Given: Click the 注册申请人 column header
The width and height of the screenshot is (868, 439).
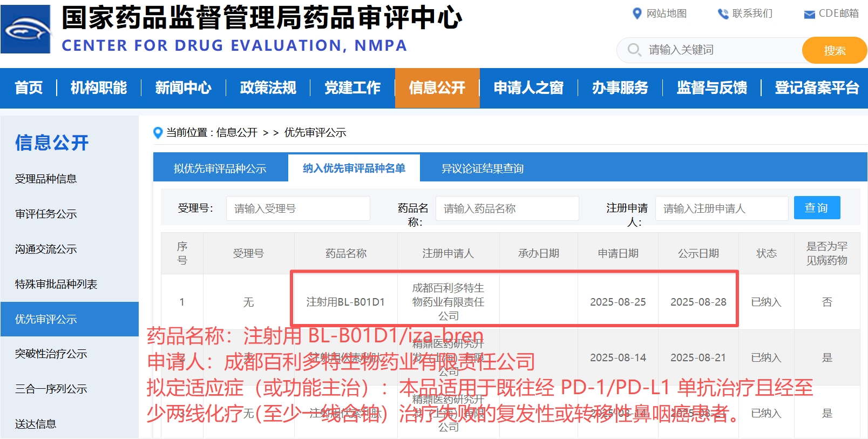Looking at the screenshot, I should tap(448, 253).
